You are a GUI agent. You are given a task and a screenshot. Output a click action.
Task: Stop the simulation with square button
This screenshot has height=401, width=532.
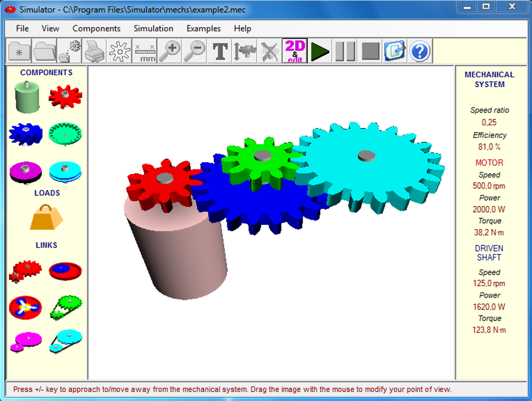(x=370, y=51)
